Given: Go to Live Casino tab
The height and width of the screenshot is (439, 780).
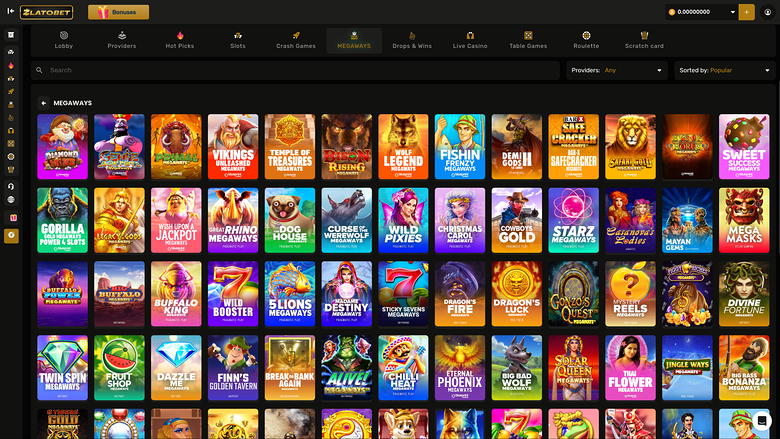Looking at the screenshot, I should [470, 40].
